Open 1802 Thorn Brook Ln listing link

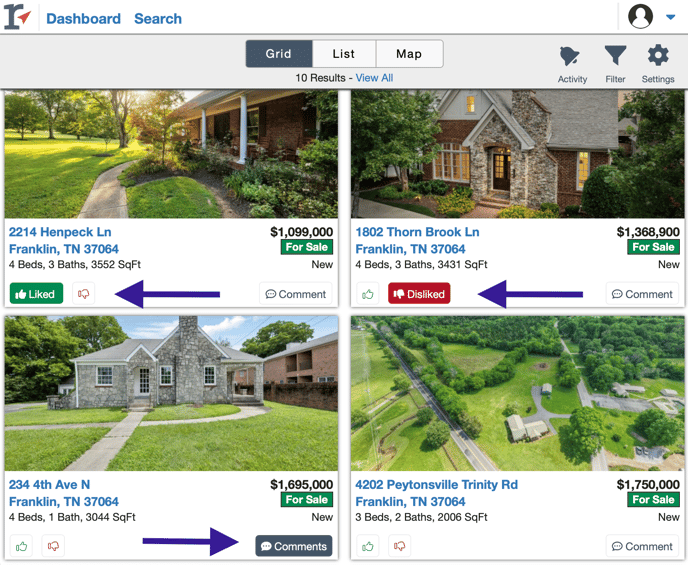pyautogui.click(x=417, y=240)
